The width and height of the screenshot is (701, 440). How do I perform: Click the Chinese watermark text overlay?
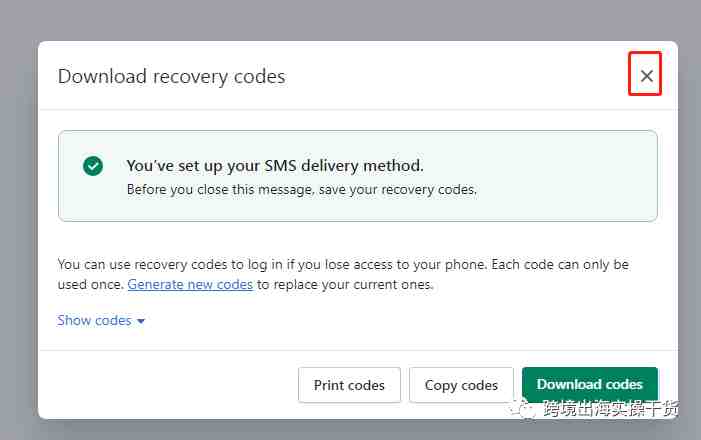[610, 408]
